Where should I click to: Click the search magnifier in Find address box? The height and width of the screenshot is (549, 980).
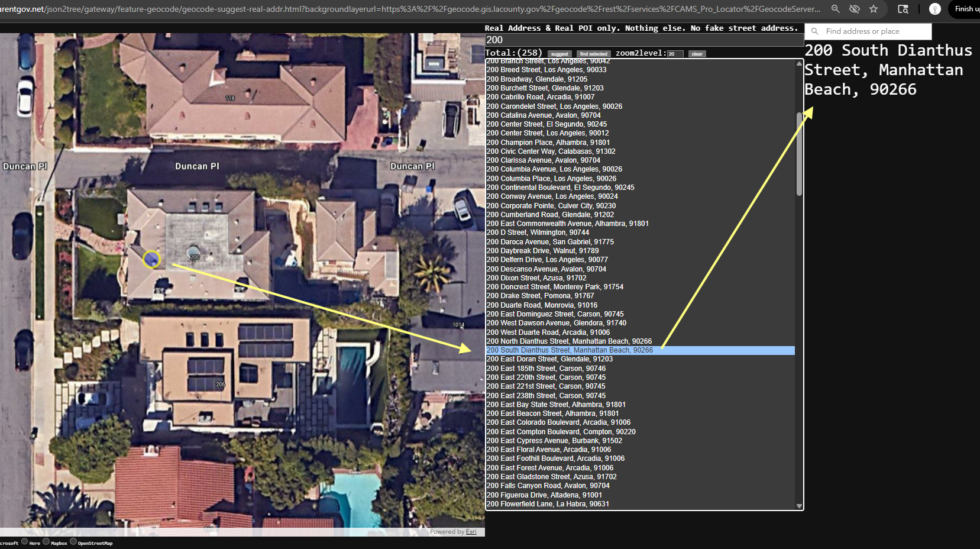pyautogui.click(x=815, y=31)
